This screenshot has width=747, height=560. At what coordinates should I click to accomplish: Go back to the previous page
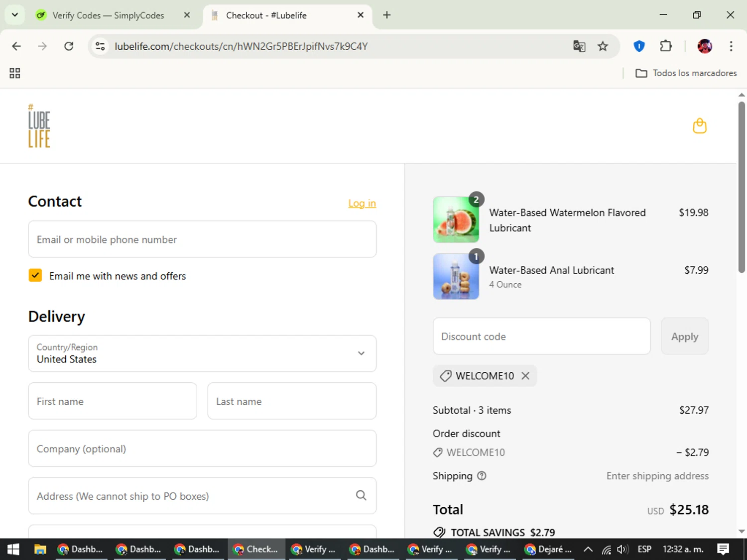[16, 46]
